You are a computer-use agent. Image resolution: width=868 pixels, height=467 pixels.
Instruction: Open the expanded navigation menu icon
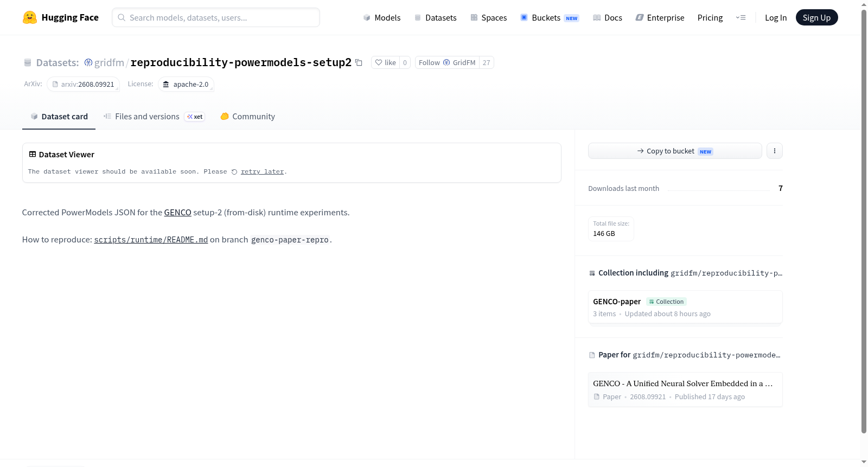coord(741,17)
